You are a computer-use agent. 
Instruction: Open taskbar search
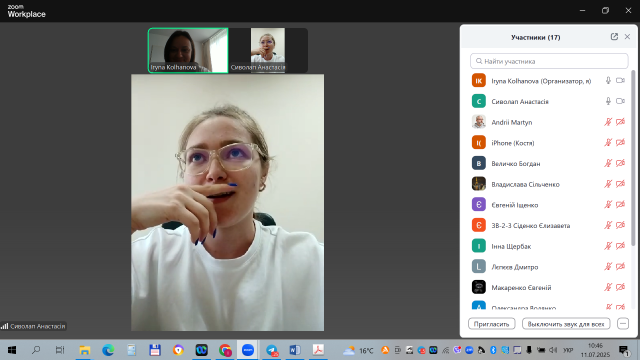(36, 350)
